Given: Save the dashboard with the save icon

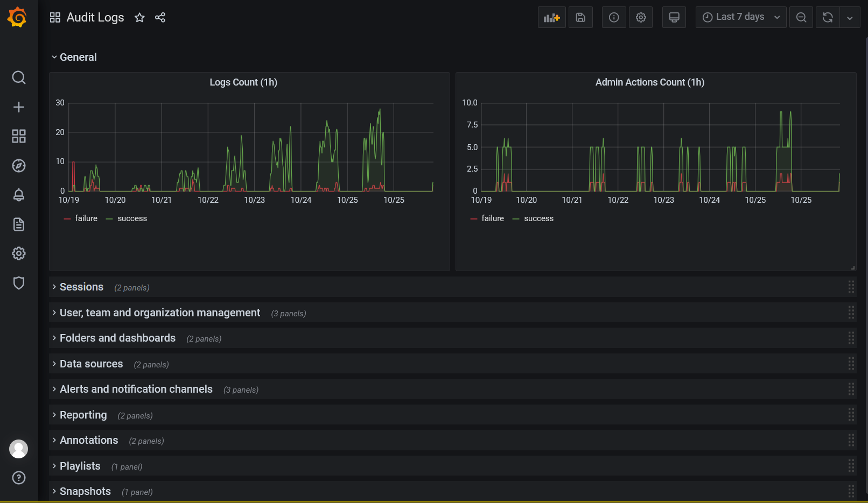Looking at the screenshot, I should point(580,18).
